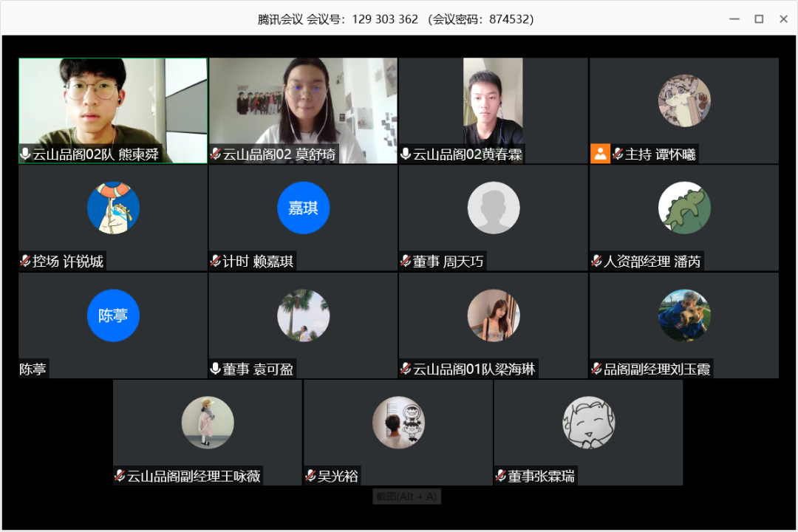Click the microphone icon beside 云山品阁02队 熊柬舜

click(x=25, y=154)
